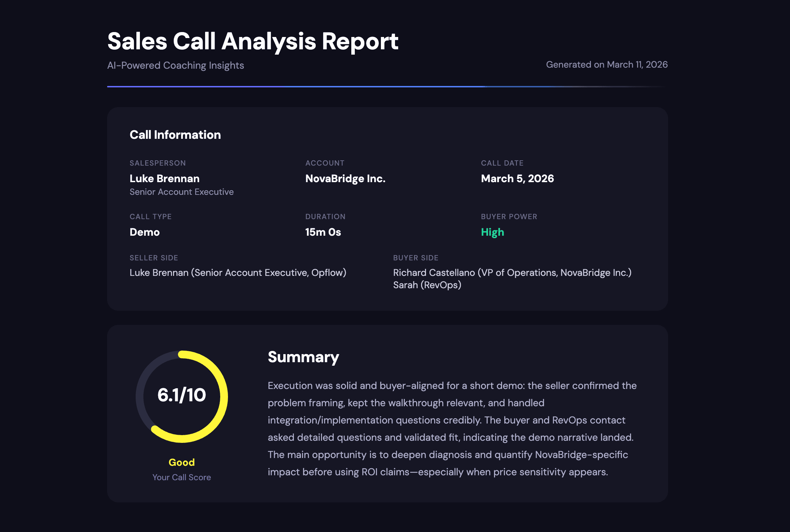Click the Your Call Score caption
The image size is (790, 532).
(181, 477)
